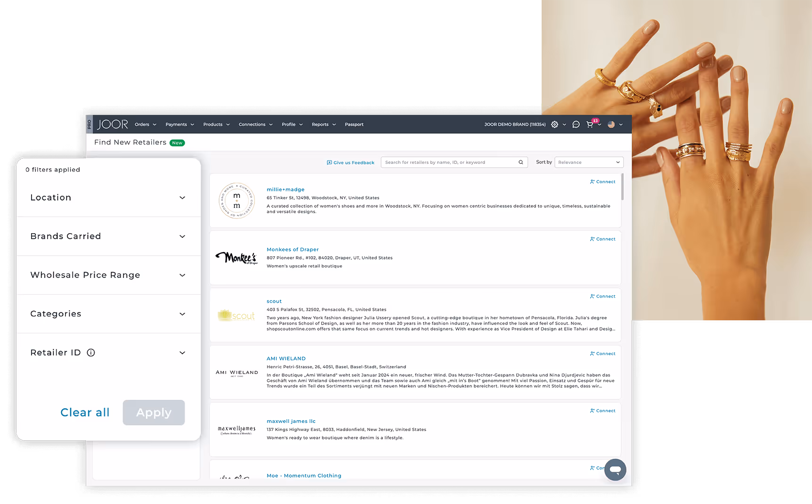The height and width of the screenshot is (504, 812).
Task: Connect with millie+madge
Action: point(603,182)
